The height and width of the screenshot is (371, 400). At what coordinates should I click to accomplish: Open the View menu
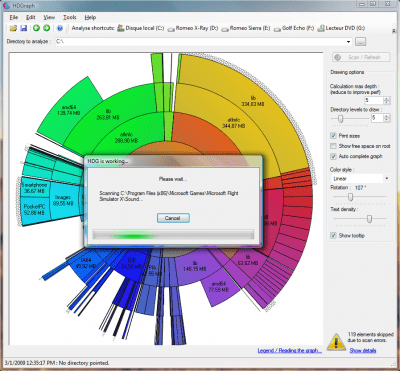tap(49, 17)
